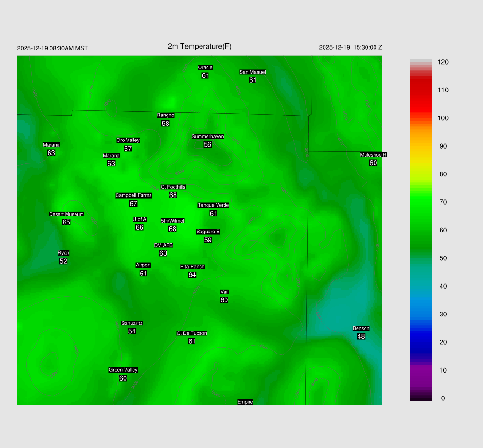Click the Ryan station marker

pyautogui.click(x=63, y=253)
